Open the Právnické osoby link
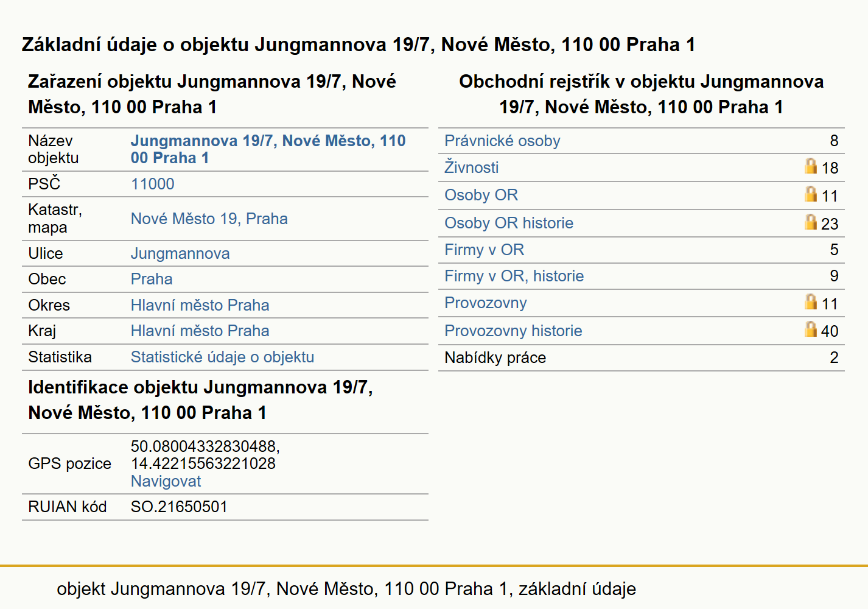This screenshot has width=868, height=609. (x=502, y=141)
